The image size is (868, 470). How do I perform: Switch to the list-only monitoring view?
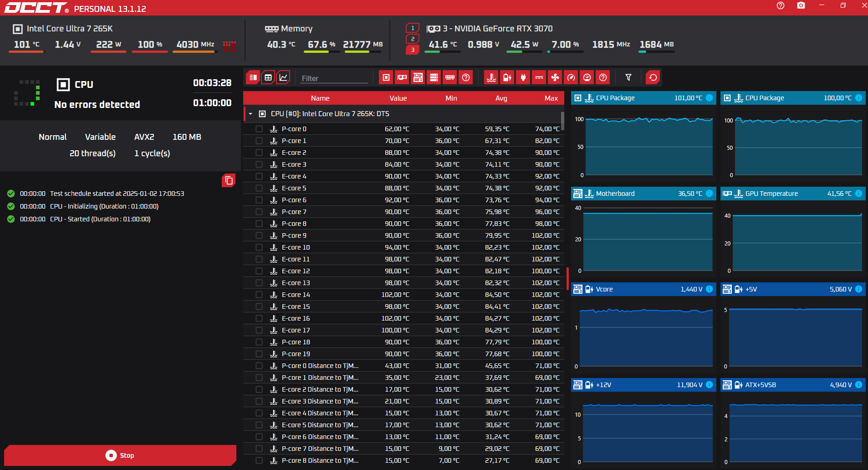(x=253, y=77)
